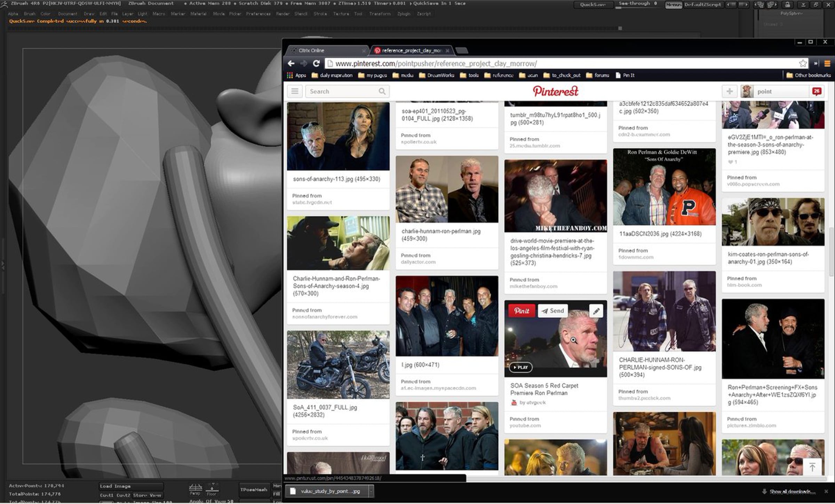Viewport: 835px width, 504px height.
Task: Load next ZBrush UI layout
Action: [x=772, y=5]
